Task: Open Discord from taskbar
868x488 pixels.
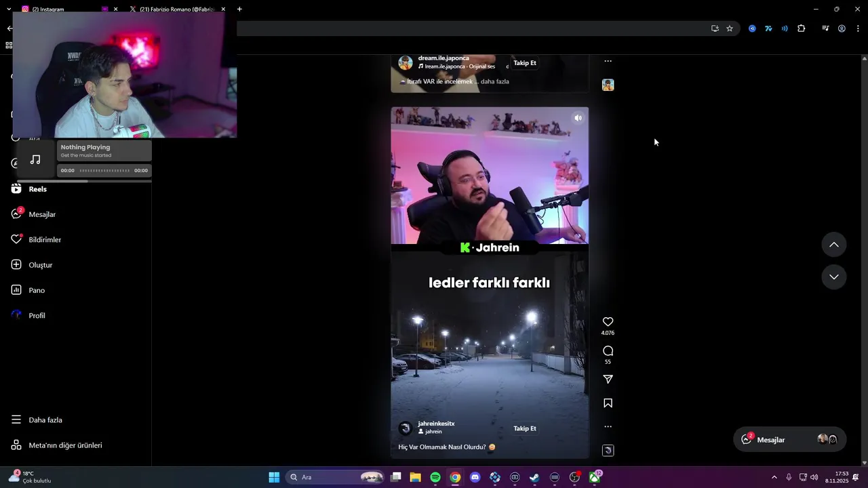Action: pos(475,477)
